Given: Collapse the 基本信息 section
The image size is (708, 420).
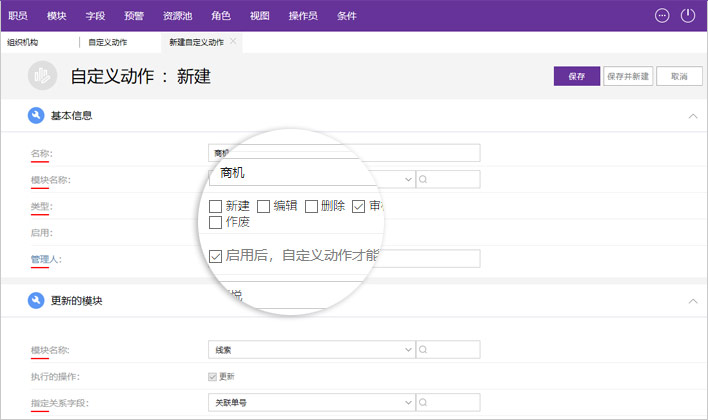Looking at the screenshot, I should pos(693,116).
